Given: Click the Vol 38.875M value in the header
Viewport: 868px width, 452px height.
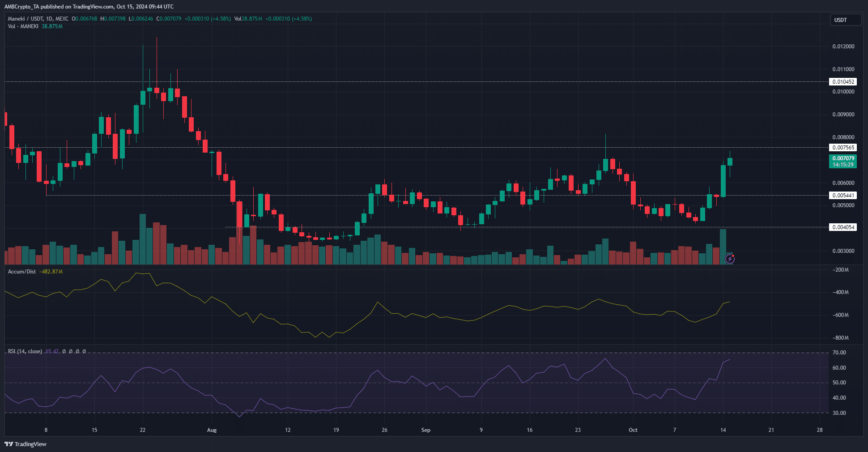Looking at the screenshot, I should coord(248,19).
